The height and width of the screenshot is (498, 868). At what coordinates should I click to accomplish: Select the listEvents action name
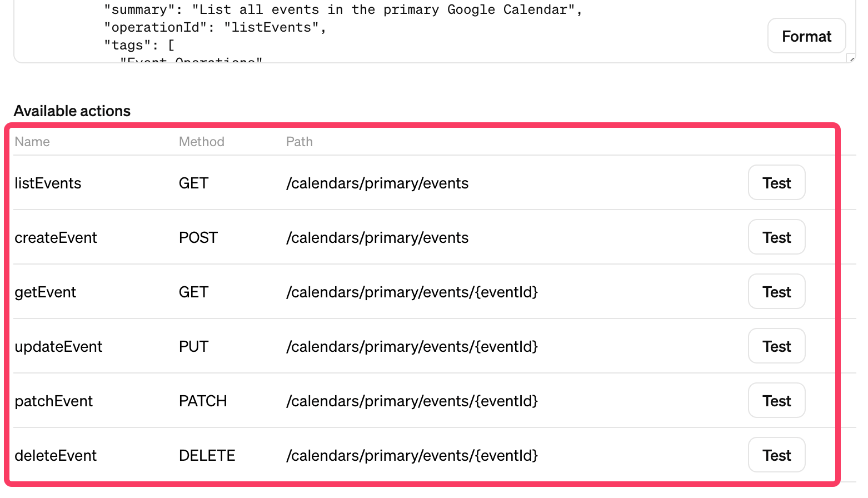pos(48,183)
